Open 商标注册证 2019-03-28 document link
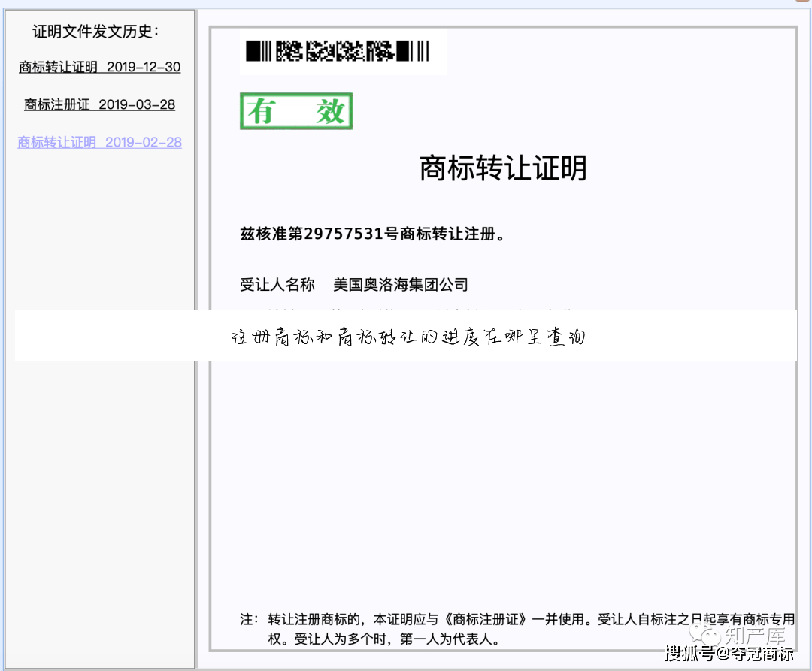The image size is (812, 671). 99,105
